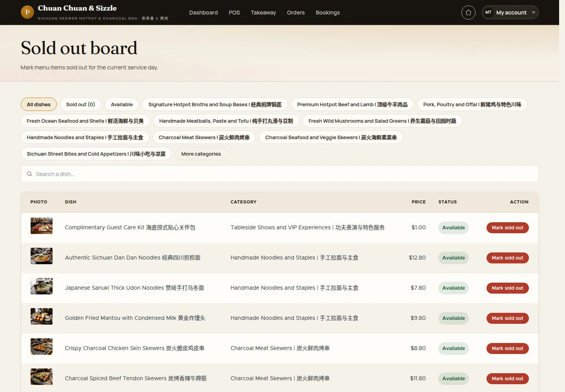565x392 pixels.
Task: Click the MT avatar badge
Action: tap(488, 13)
